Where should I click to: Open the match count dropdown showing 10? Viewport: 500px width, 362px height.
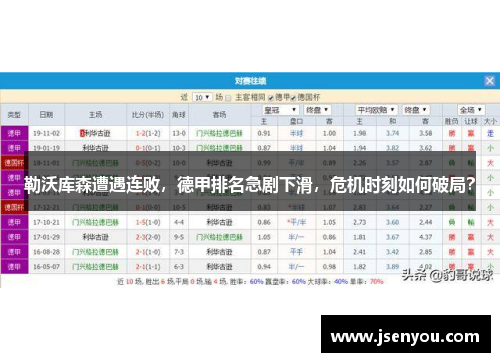click(x=202, y=97)
